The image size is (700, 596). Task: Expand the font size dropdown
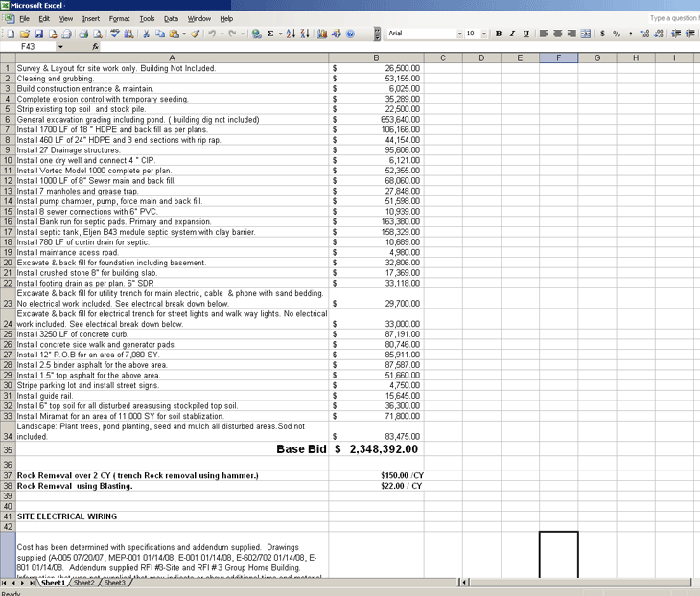[485, 34]
